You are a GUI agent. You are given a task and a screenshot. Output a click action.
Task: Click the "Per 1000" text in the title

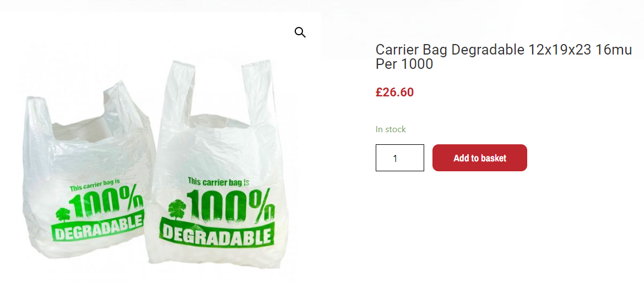(x=404, y=64)
